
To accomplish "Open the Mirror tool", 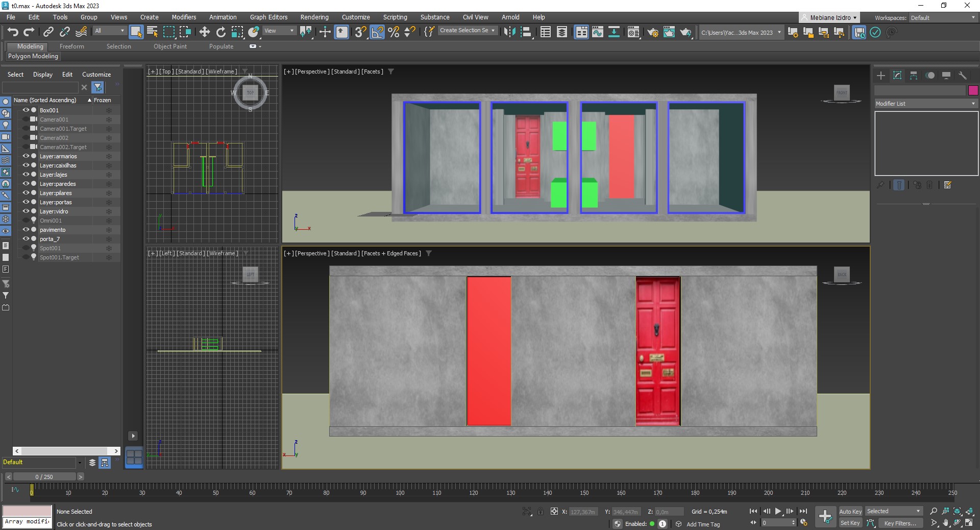I will coord(509,32).
